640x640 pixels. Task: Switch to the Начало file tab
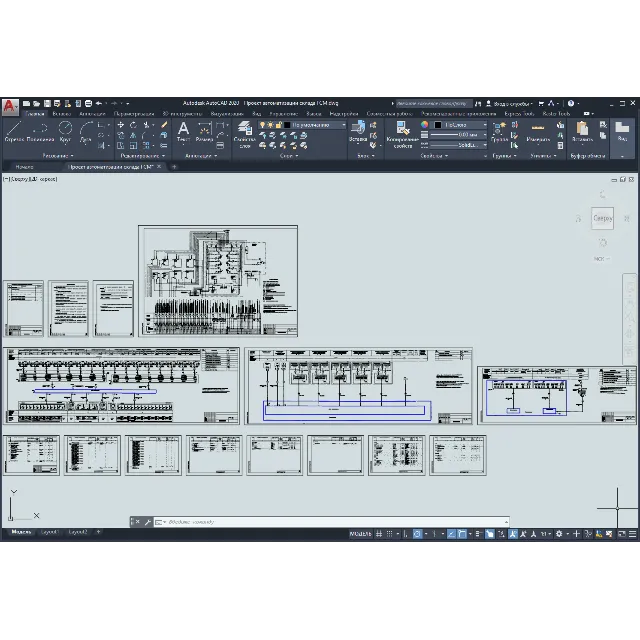pyautogui.click(x=24, y=167)
